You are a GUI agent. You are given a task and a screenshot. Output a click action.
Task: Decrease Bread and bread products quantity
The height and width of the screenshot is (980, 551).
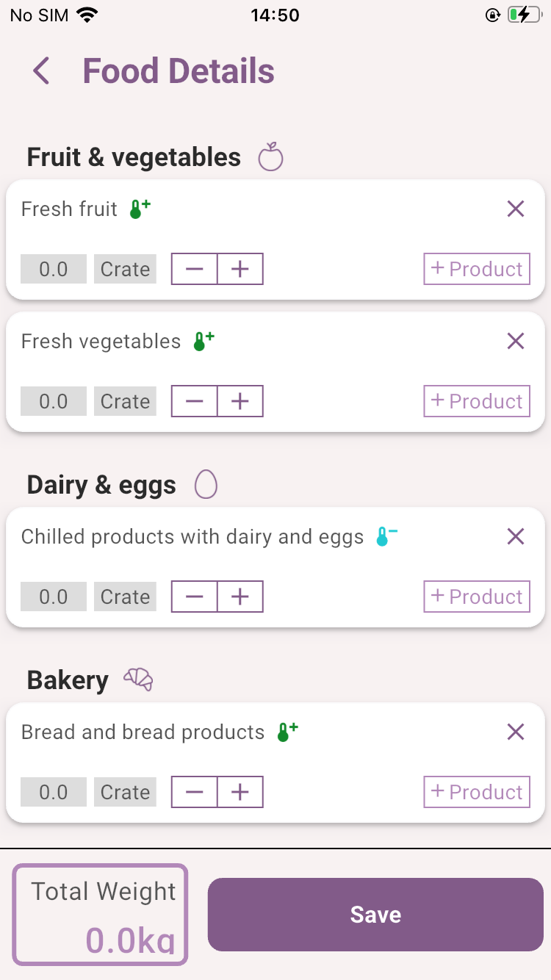tap(195, 793)
